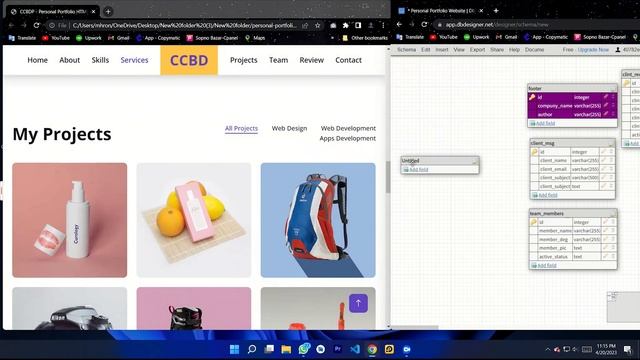
Task: Open the Help menu in dbdesigner
Action: click(x=514, y=49)
